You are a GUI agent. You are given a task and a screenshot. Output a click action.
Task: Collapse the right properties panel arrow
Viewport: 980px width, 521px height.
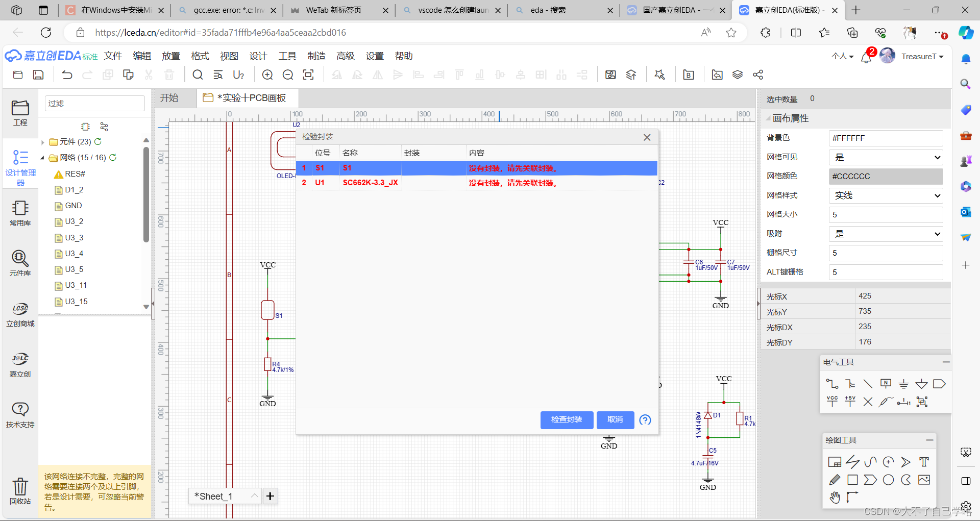(x=757, y=303)
